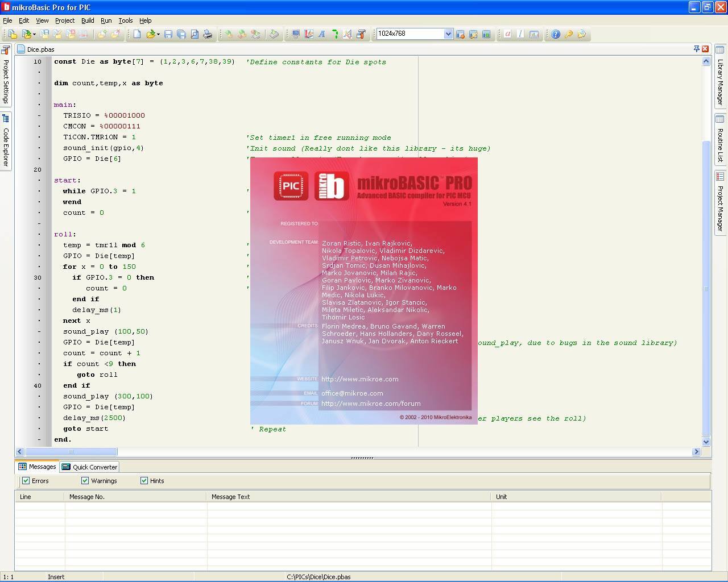Open the Project Manager side panel

pyautogui.click(x=720, y=202)
